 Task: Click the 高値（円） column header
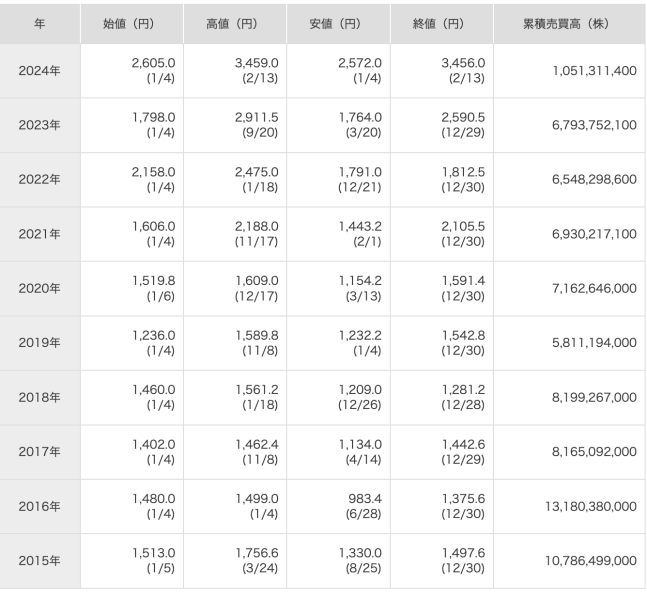pos(235,22)
